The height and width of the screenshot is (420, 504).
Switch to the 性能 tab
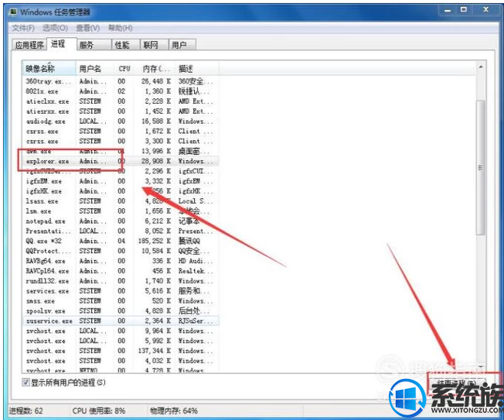[126, 45]
